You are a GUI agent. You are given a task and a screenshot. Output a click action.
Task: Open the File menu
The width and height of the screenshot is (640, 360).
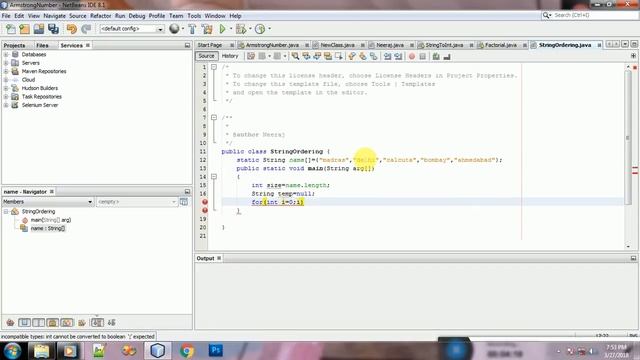(x=6, y=16)
